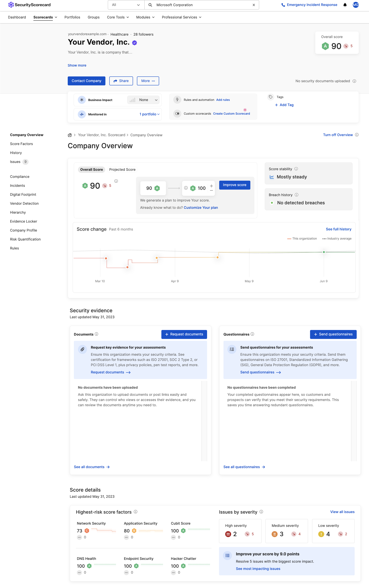Click the search magnifier icon

150,5
